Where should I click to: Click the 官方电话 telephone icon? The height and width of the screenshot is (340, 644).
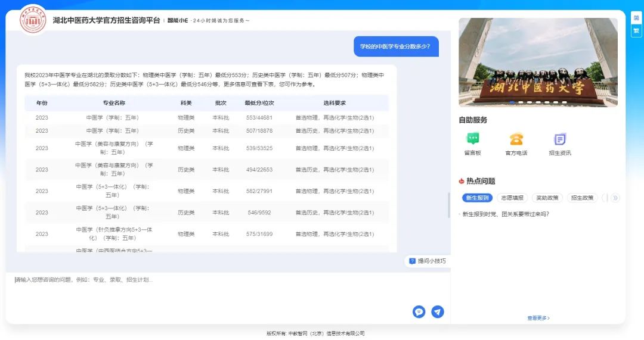(516, 139)
